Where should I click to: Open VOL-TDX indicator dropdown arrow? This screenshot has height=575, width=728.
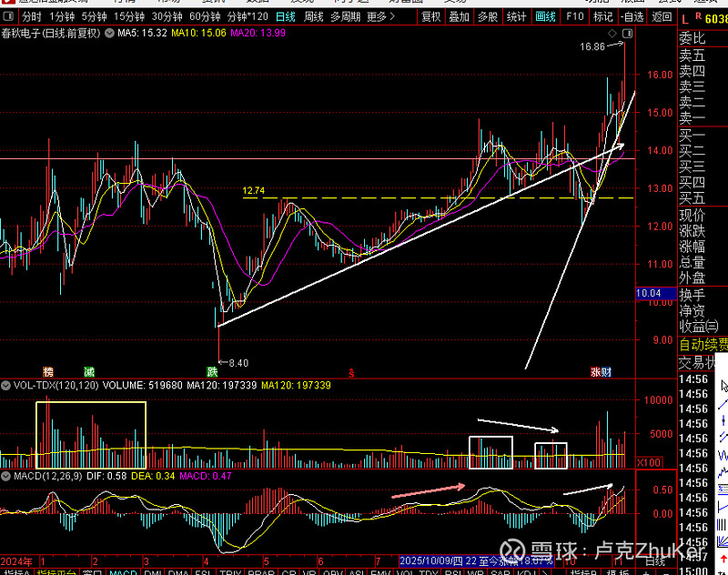tap(6, 385)
